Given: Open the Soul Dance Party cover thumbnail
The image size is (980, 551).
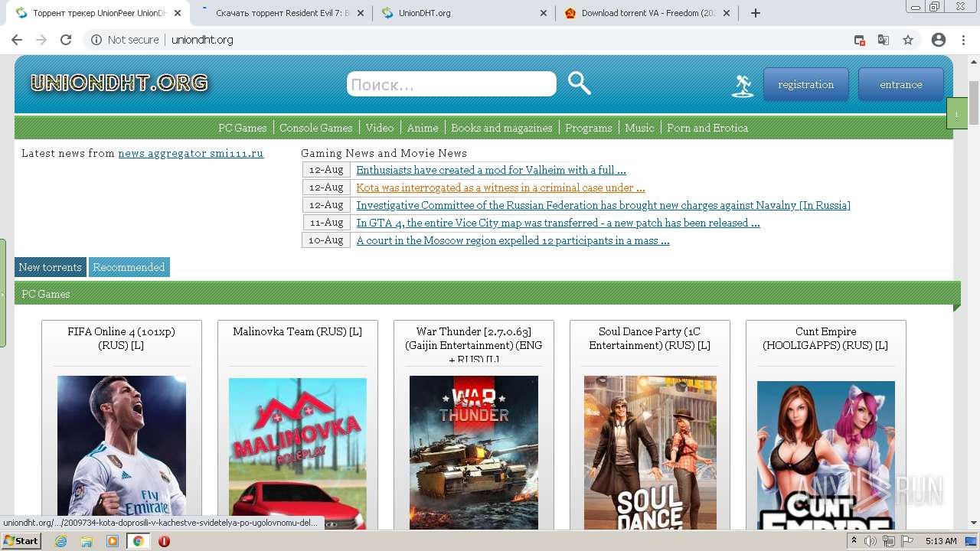Looking at the screenshot, I should tap(650, 452).
